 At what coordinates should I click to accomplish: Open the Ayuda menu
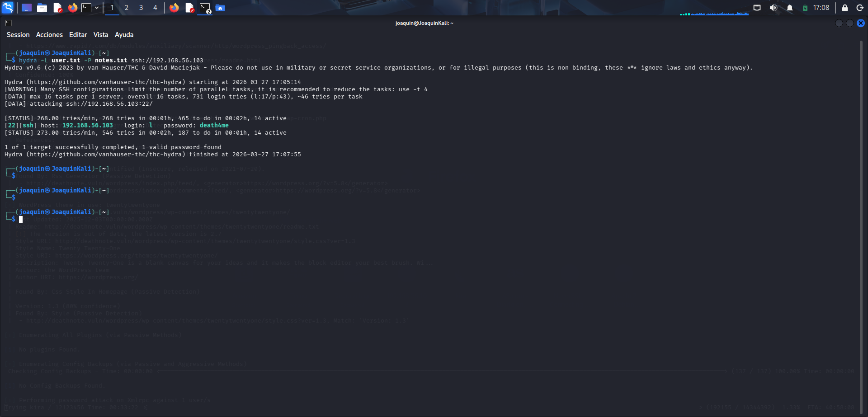point(124,34)
